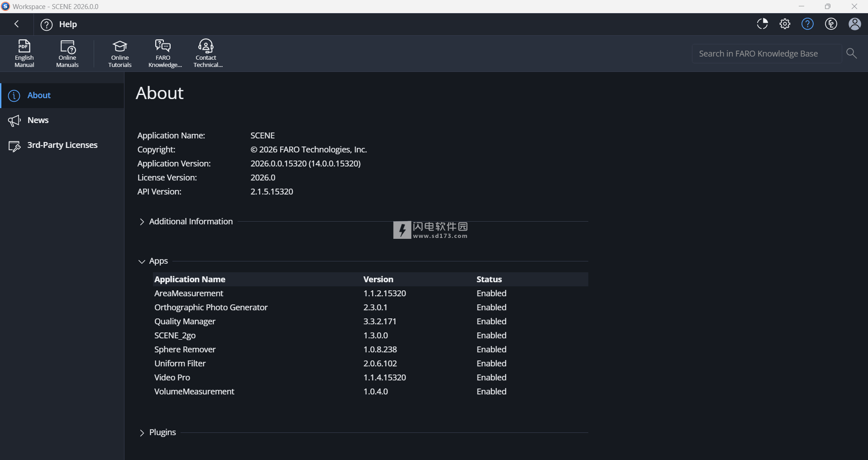This screenshot has height=460, width=868.
Task: Collapse the Apps section
Action: click(142, 261)
